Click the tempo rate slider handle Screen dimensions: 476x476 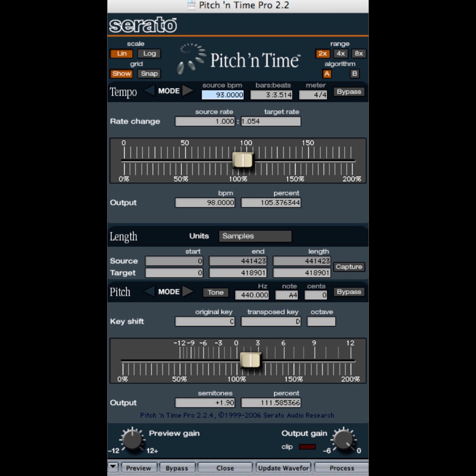pyautogui.click(x=243, y=160)
